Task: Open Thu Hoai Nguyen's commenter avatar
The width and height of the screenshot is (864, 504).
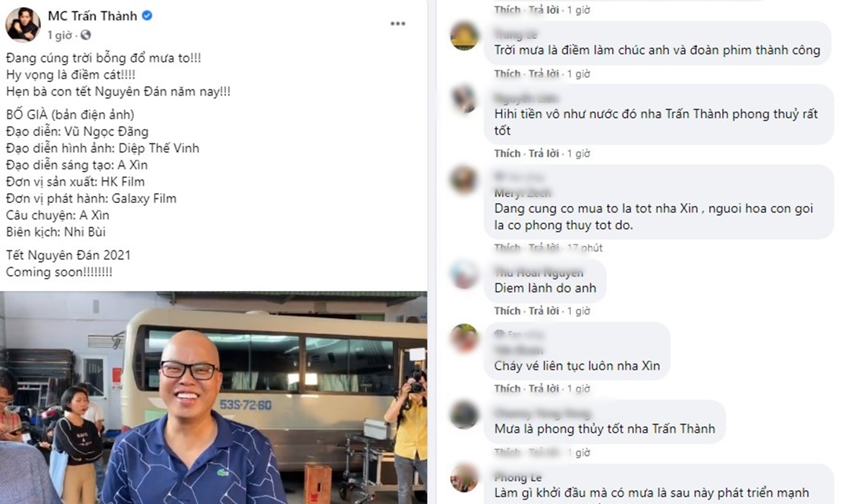Action: pos(464,274)
